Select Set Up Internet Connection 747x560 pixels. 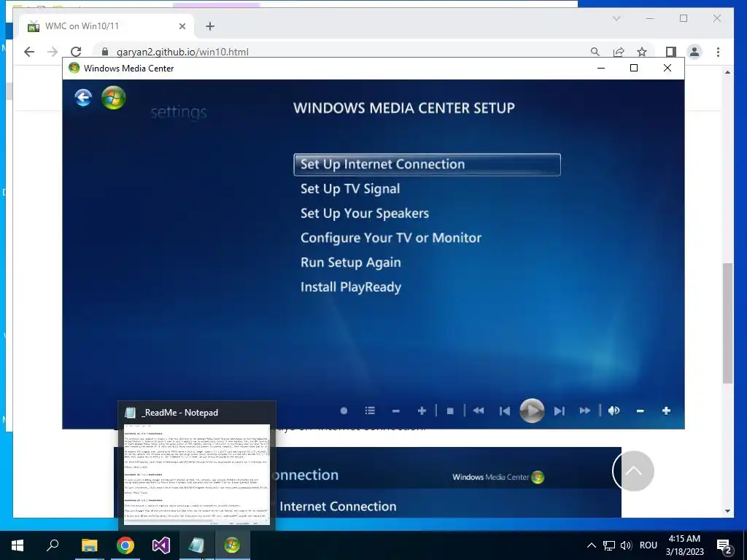coord(427,164)
